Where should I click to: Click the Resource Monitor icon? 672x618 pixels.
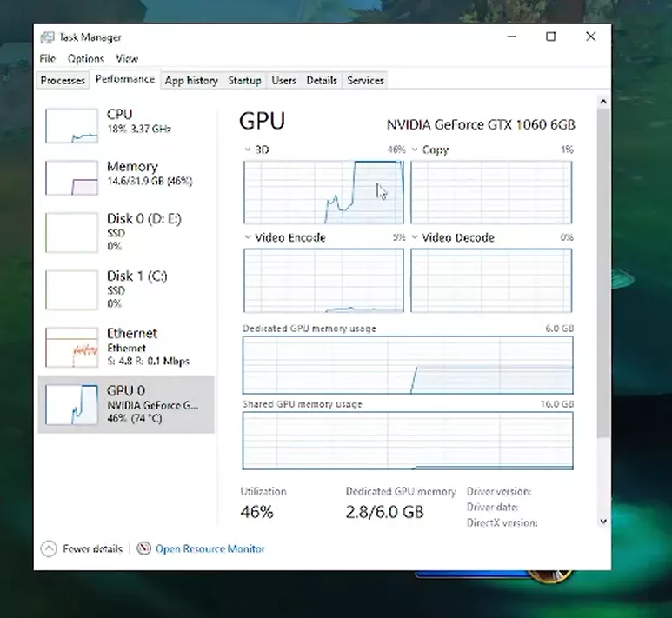(x=143, y=548)
